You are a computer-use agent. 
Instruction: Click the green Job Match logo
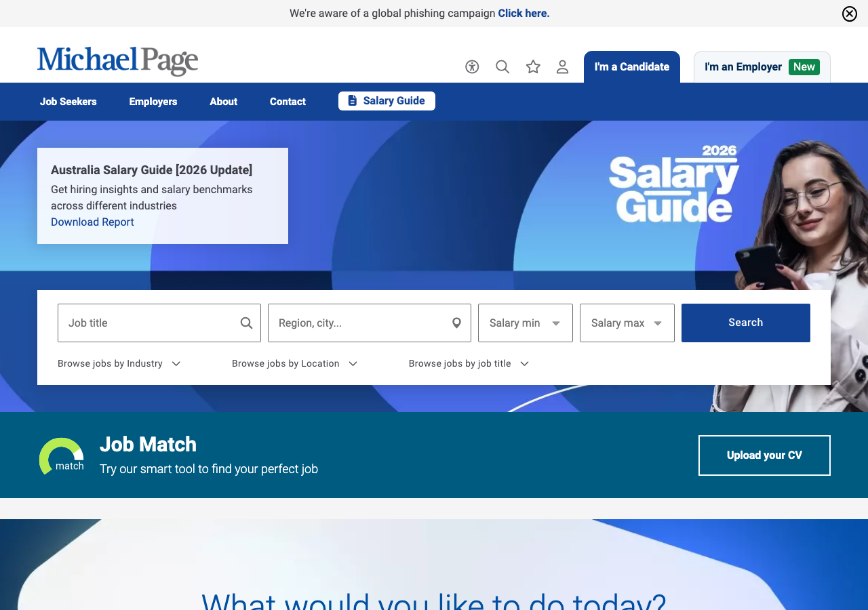pyautogui.click(x=62, y=456)
